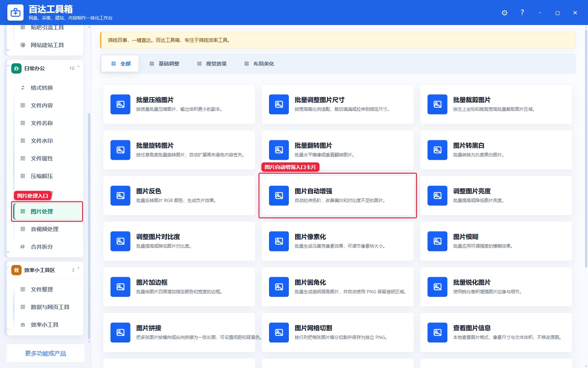Select the 图片反色 icon
Image resolution: width=588 pixels, height=368 pixels.
(x=120, y=196)
